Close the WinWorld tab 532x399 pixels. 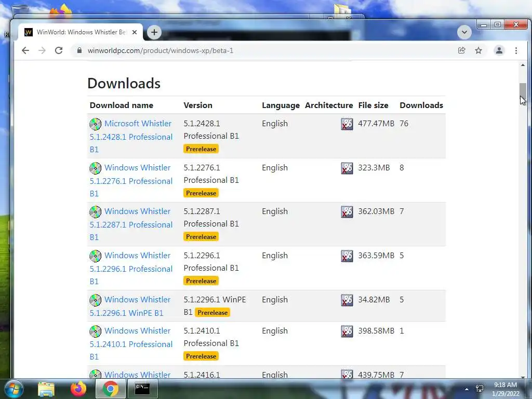[135, 32]
